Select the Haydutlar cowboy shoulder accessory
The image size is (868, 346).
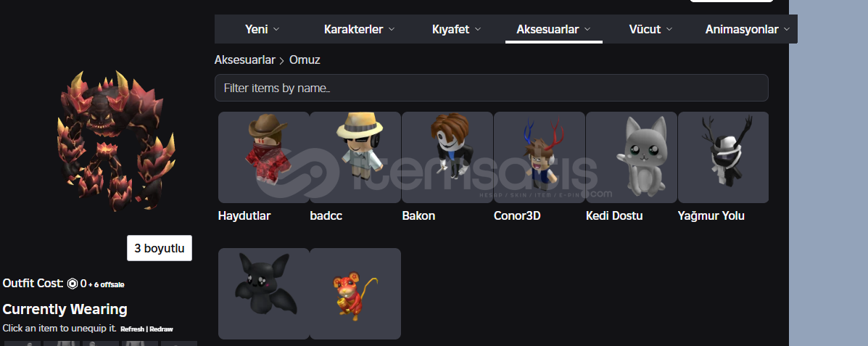coord(263,157)
